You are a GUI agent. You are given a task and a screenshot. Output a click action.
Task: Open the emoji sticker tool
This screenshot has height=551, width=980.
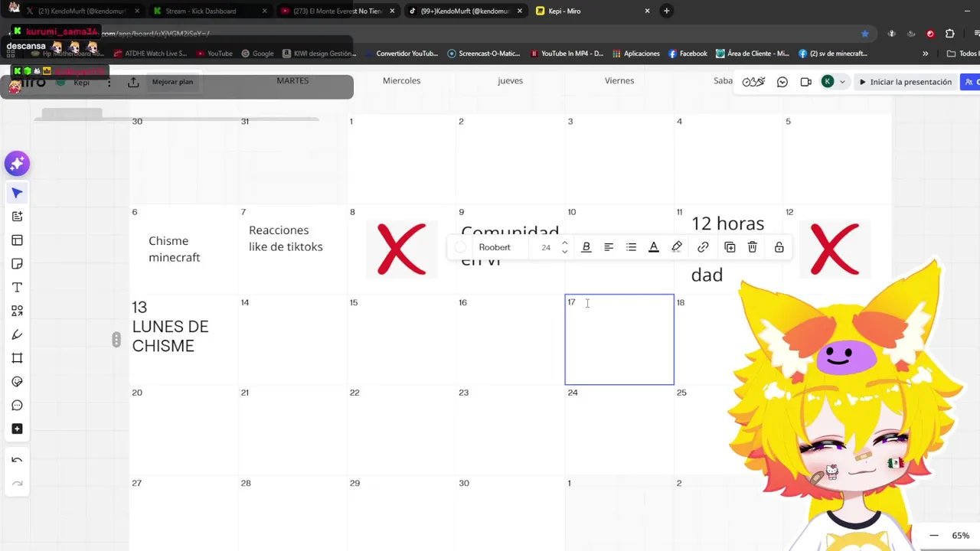click(x=17, y=382)
